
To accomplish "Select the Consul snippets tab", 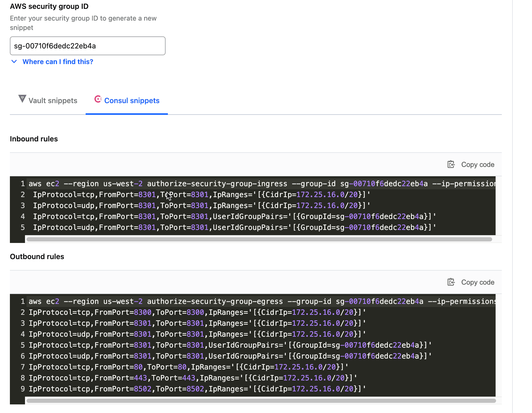I will [x=127, y=101].
